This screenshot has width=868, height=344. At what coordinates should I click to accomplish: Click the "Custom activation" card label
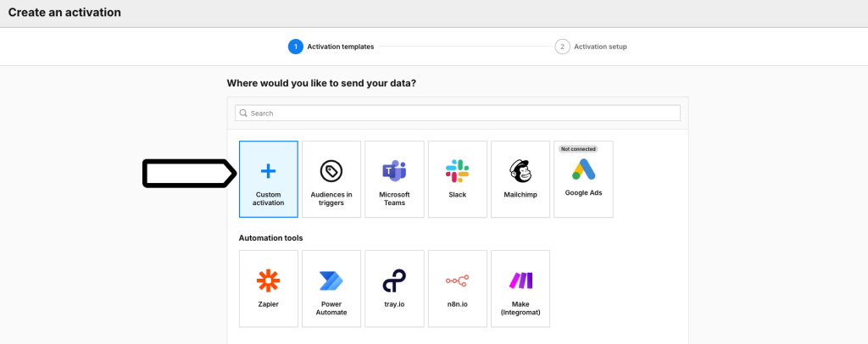[x=269, y=198]
